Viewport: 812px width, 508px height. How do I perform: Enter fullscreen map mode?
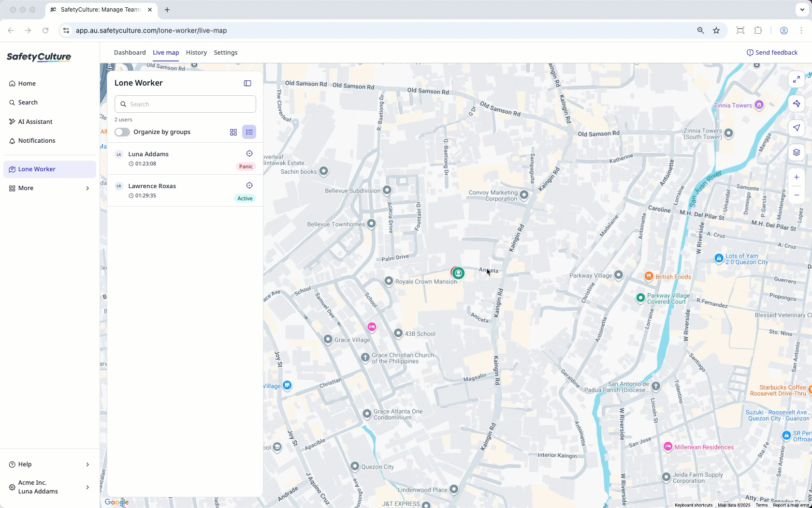pos(797,79)
